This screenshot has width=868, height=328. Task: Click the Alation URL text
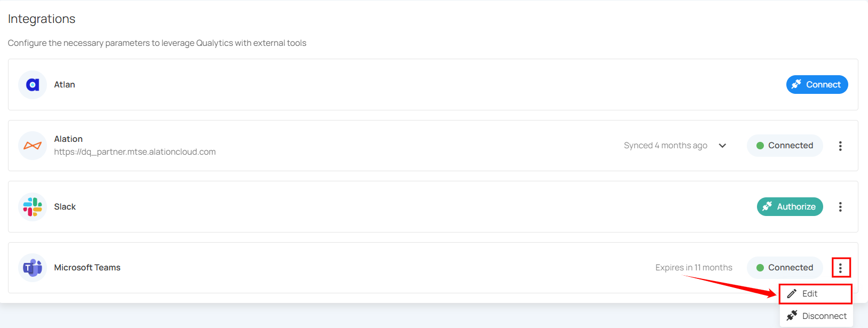(135, 152)
